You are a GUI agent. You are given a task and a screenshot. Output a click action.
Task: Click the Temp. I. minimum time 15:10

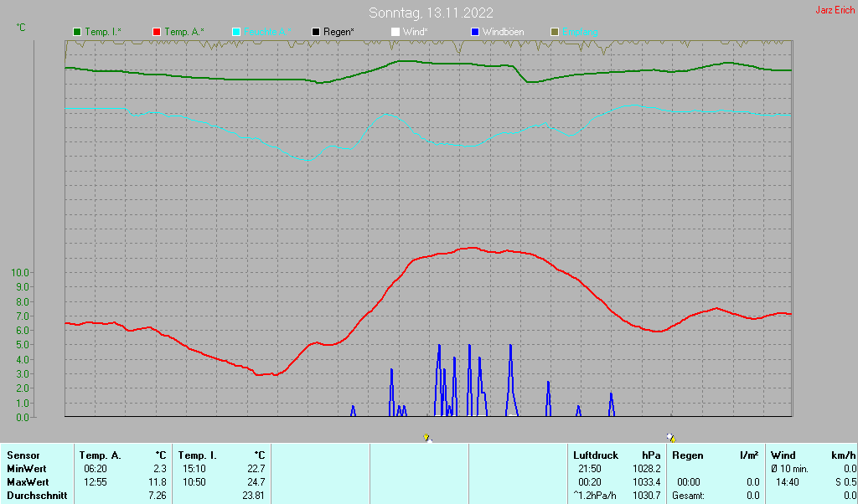coord(194,469)
